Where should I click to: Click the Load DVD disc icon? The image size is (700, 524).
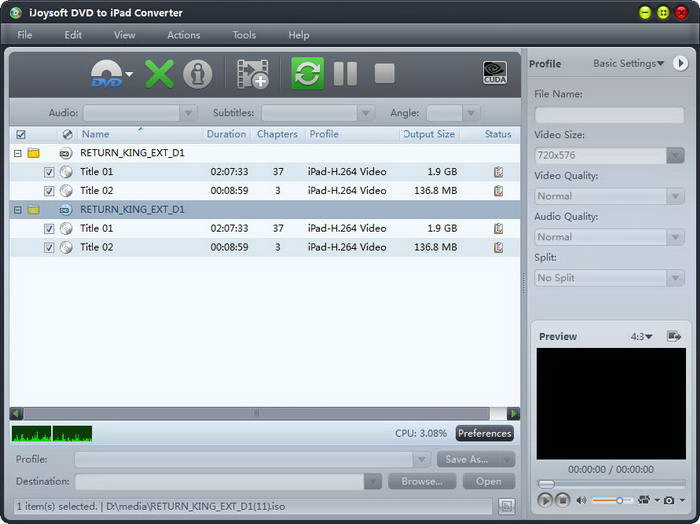106,74
